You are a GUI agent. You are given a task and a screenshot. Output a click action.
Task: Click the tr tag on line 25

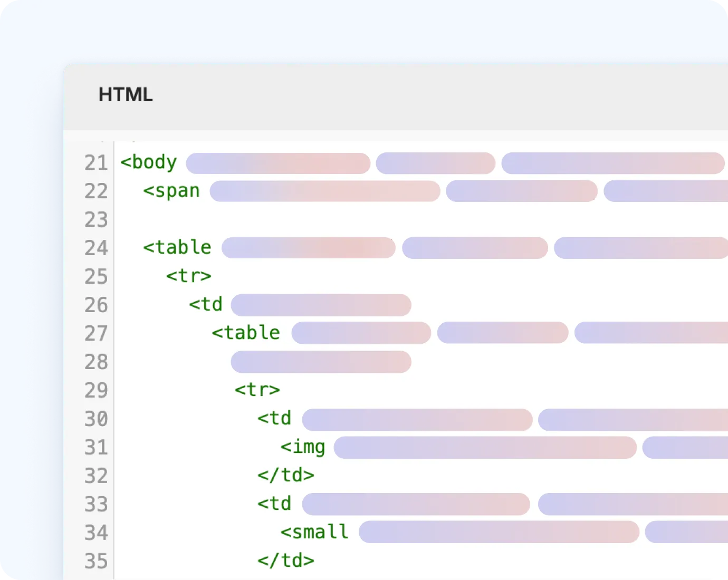point(189,275)
